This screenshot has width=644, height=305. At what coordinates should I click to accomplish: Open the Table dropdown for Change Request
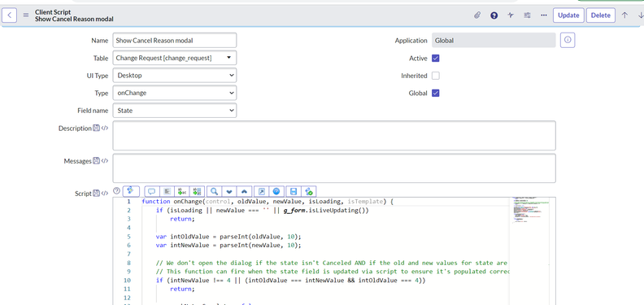pyautogui.click(x=175, y=58)
